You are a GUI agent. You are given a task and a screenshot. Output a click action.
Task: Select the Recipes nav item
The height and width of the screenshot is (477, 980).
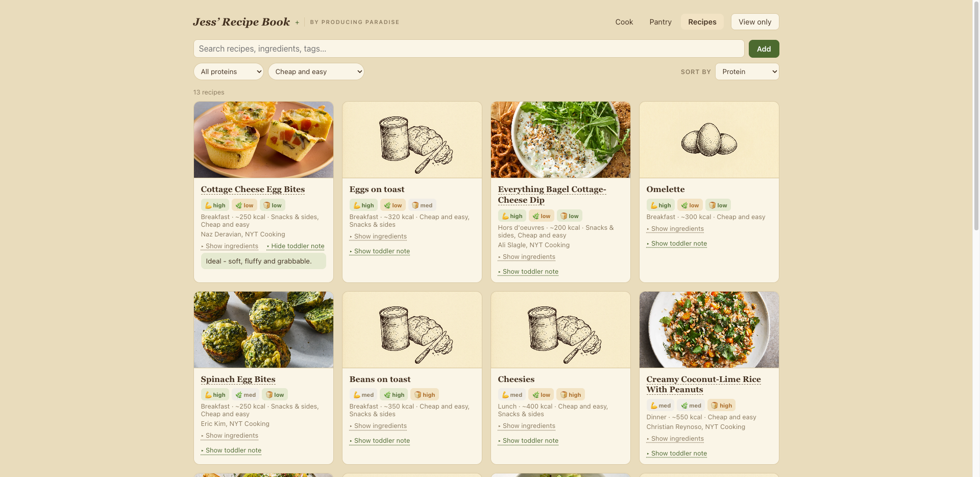click(x=702, y=22)
